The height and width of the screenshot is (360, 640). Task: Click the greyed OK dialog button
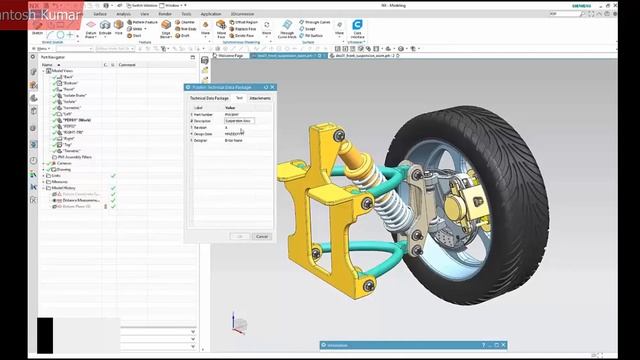coord(240,236)
